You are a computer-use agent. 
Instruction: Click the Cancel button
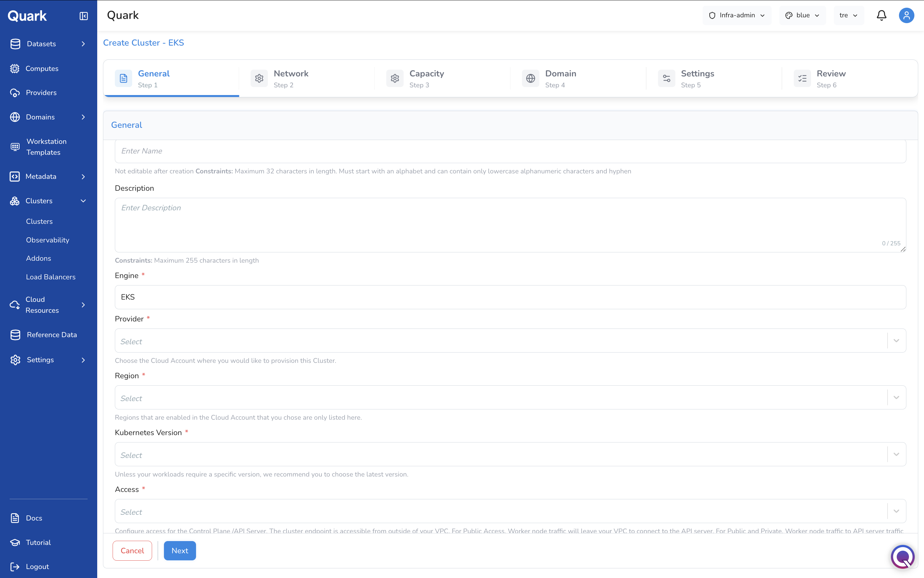coord(132,550)
